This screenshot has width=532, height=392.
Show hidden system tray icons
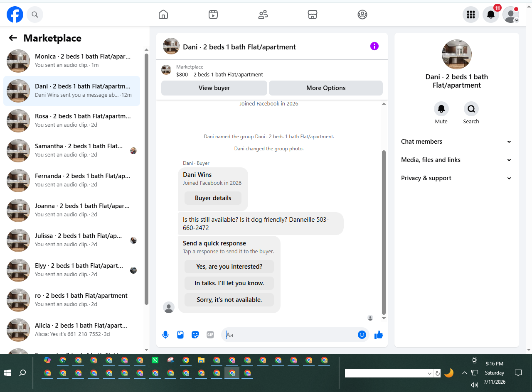(464, 373)
